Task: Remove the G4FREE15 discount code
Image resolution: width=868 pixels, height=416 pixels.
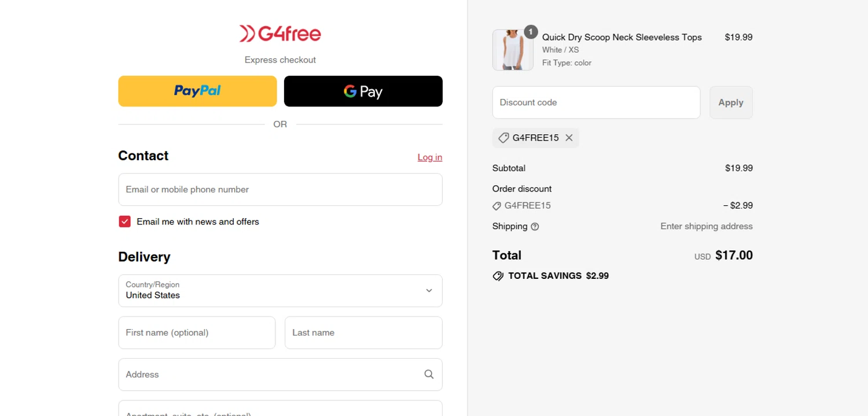Action: pyautogui.click(x=569, y=138)
